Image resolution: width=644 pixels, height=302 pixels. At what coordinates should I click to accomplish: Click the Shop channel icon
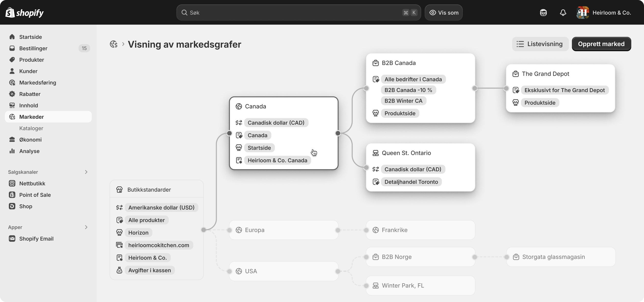pos(12,206)
